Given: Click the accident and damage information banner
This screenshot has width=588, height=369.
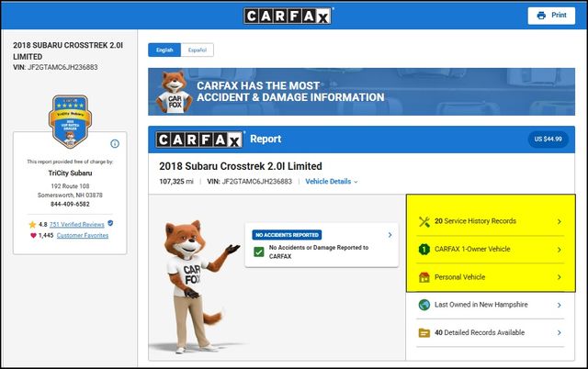Looking at the screenshot, I should coord(361,92).
